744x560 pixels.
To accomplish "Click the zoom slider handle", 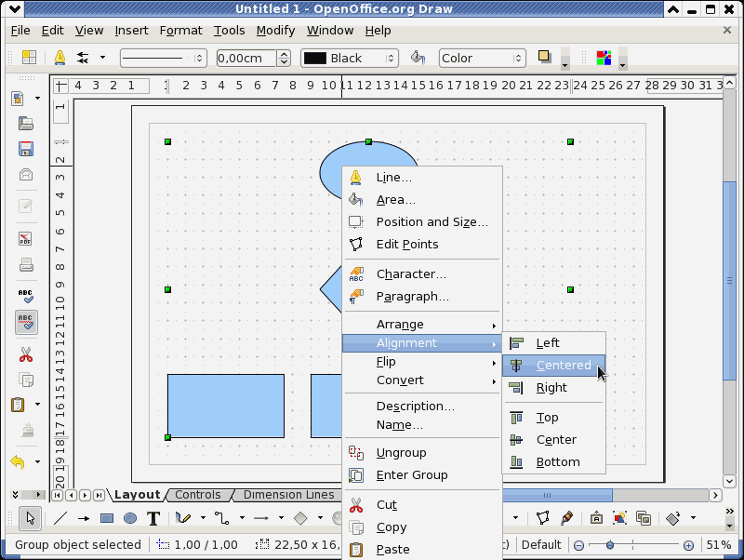I will point(610,545).
